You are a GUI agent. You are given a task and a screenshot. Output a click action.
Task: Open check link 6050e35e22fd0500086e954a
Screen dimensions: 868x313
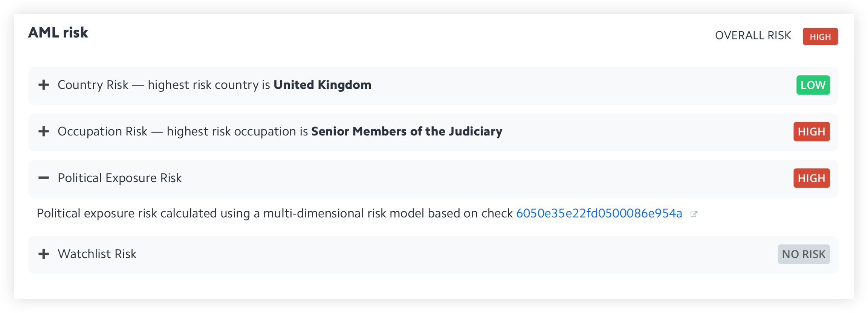click(599, 213)
